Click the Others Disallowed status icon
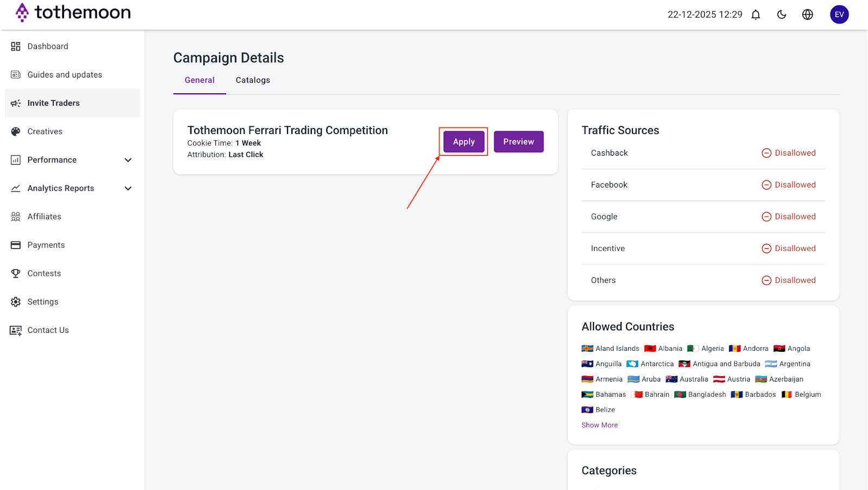This screenshot has height=490, width=868. click(x=767, y=280)
